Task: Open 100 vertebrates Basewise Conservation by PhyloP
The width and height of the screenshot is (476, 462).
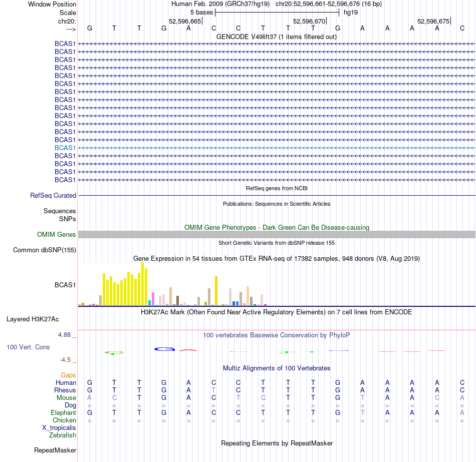Action: (x=276, y=335)
